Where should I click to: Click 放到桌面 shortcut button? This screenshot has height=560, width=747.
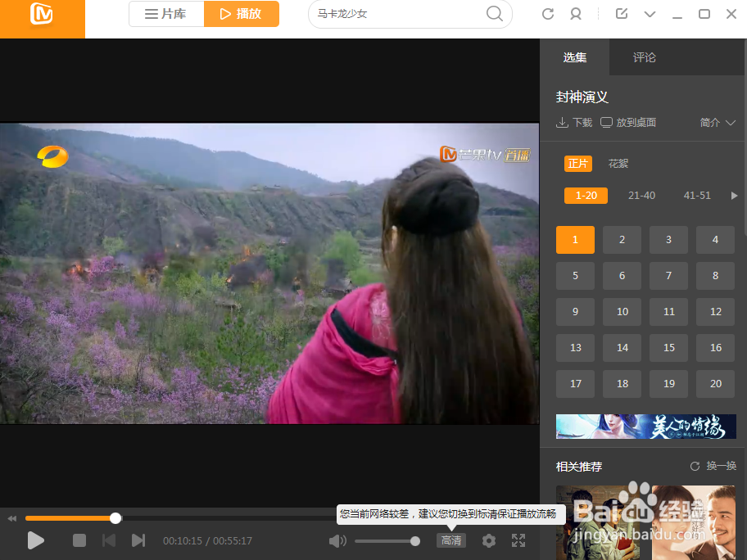(628, 123)
